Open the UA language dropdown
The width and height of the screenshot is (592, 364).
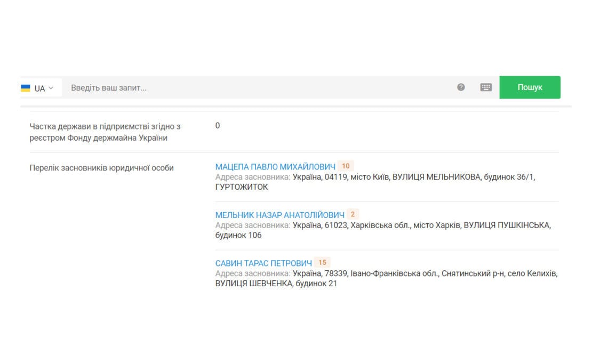pyautogui.click(x=41, y=88)
